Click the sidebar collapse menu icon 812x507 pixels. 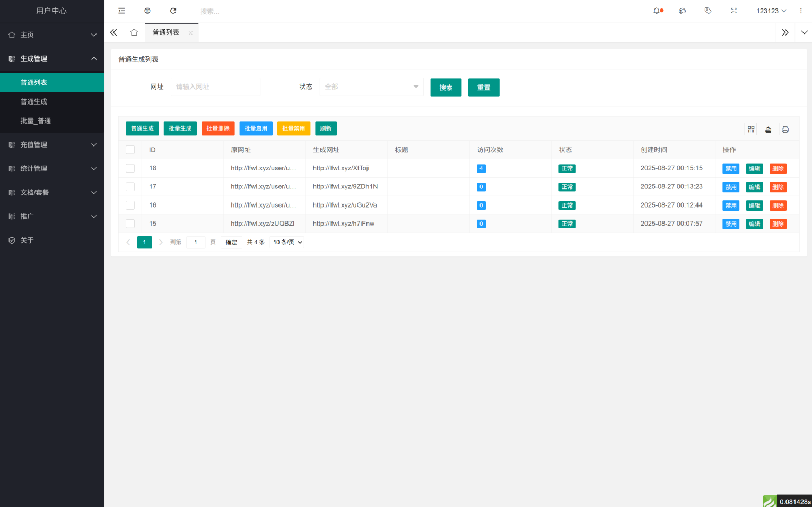click(x=121, y=11)
